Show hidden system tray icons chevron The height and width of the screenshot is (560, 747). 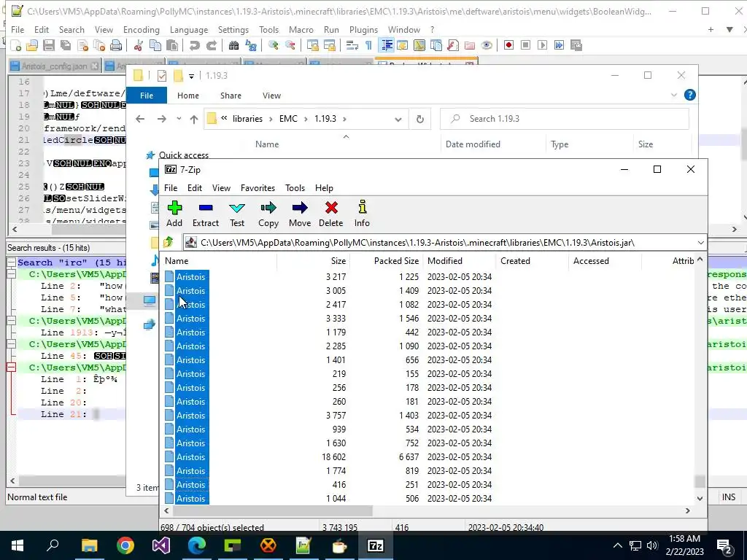click(x=617, y=545)
